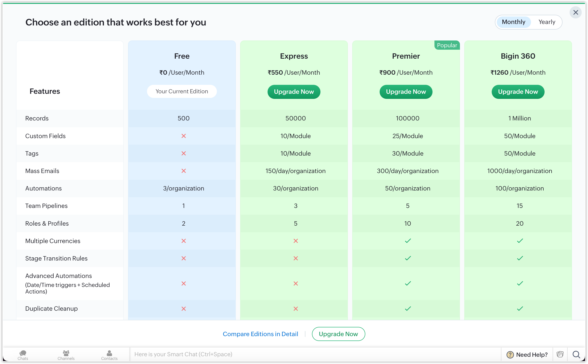
Task: Open the Contacts icon in bottom bar
Action: (x=109, y=355)
